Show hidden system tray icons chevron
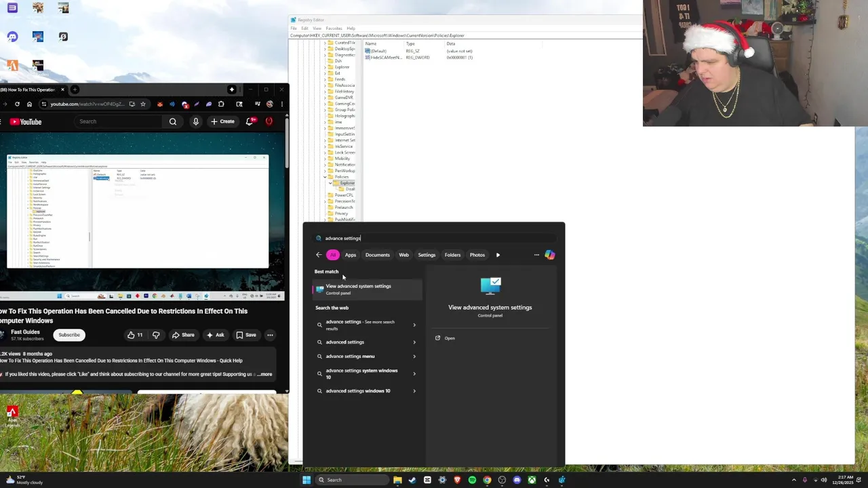The image size is (868, 488). tap(794, 480)
